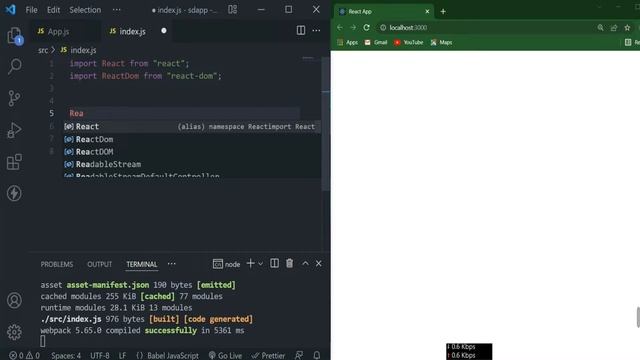Split the terminal panel
Screen dimensions: 640x360
[275, 264]
